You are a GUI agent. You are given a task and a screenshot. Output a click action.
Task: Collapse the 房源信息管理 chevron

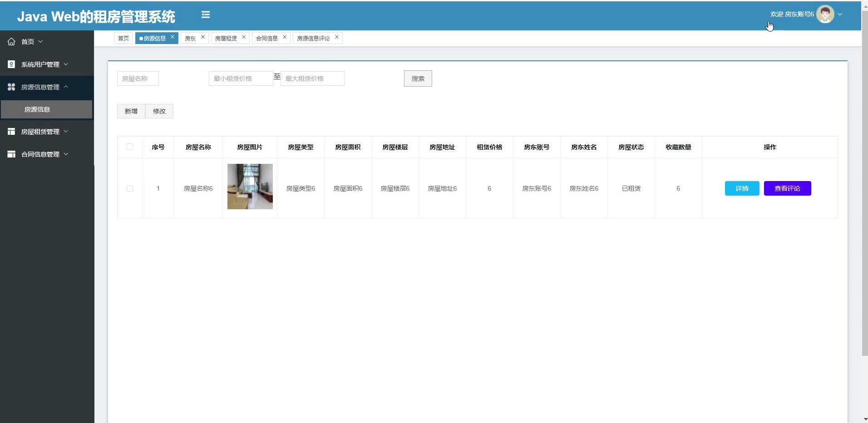pos(66,87)
